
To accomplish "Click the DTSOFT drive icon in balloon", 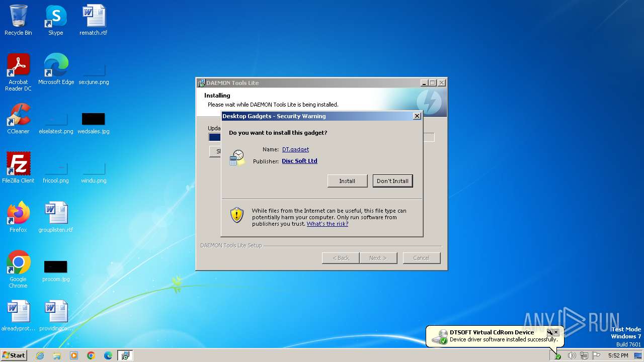I will [441, 336].
